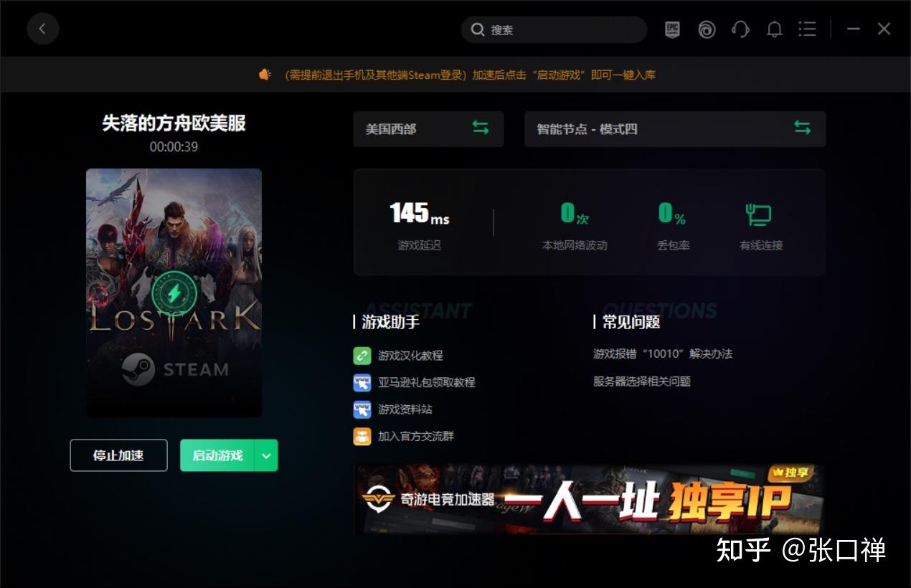Open 游戏汉化教程 link

pos(410,356)
